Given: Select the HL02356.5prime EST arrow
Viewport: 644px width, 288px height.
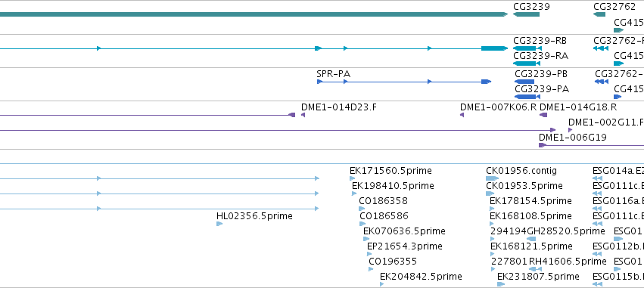Looking at the screenshot, I should tap(219, 224).
